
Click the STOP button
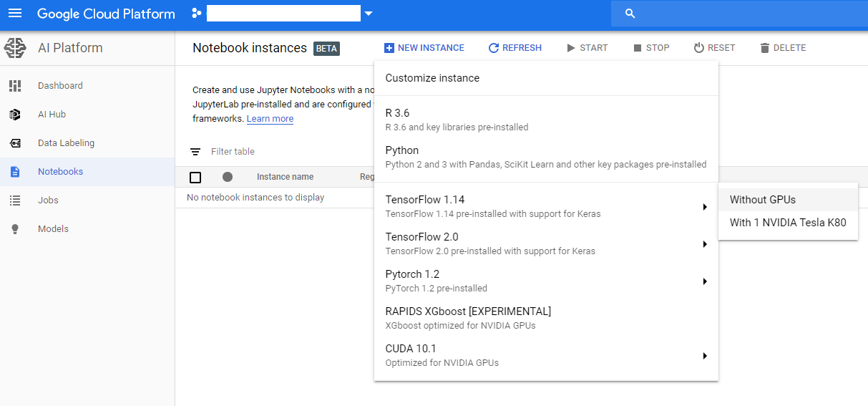651,48
